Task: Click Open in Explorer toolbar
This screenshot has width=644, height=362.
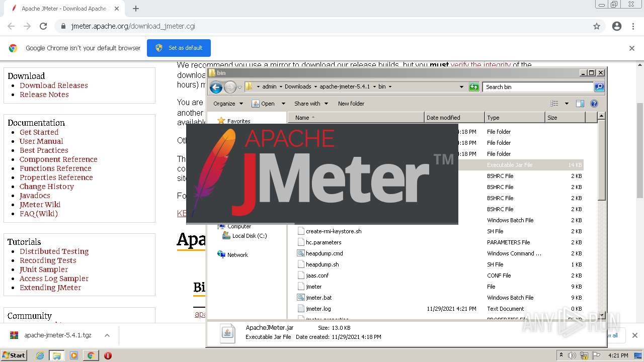Action: [x=263, y=104]
